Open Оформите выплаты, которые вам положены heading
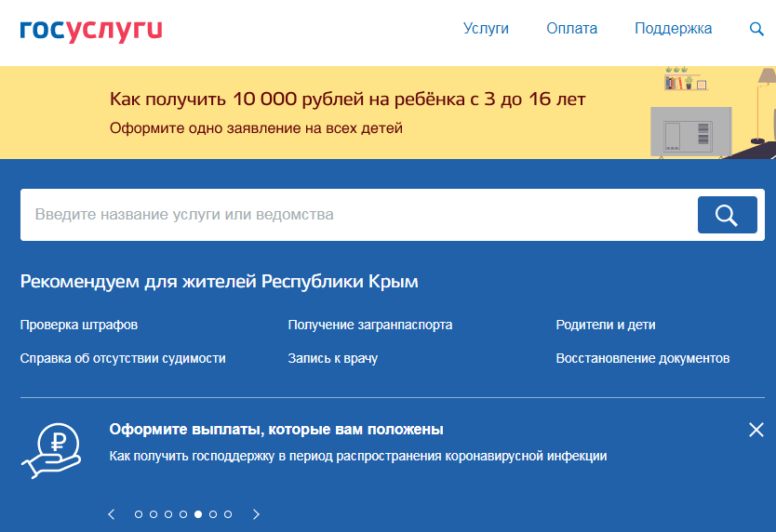Screen dimensions: 776x532 tap(276, 429)
